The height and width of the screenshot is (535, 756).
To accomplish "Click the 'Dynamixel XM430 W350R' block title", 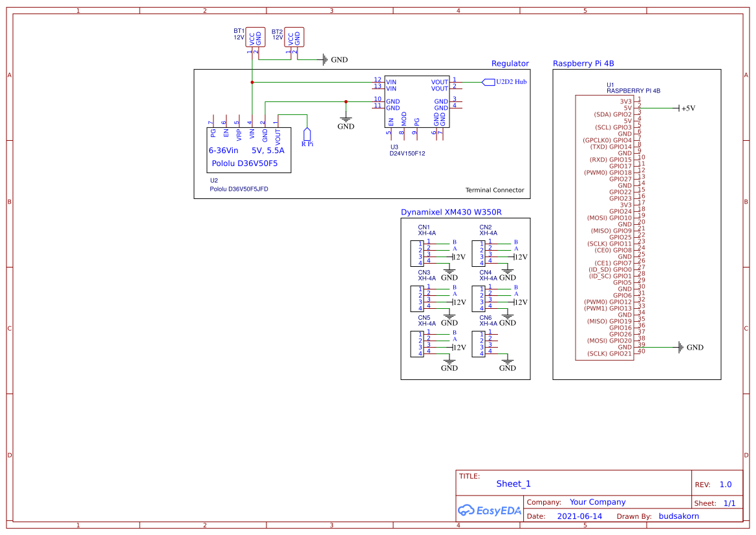I will click(x=451, y=213).
